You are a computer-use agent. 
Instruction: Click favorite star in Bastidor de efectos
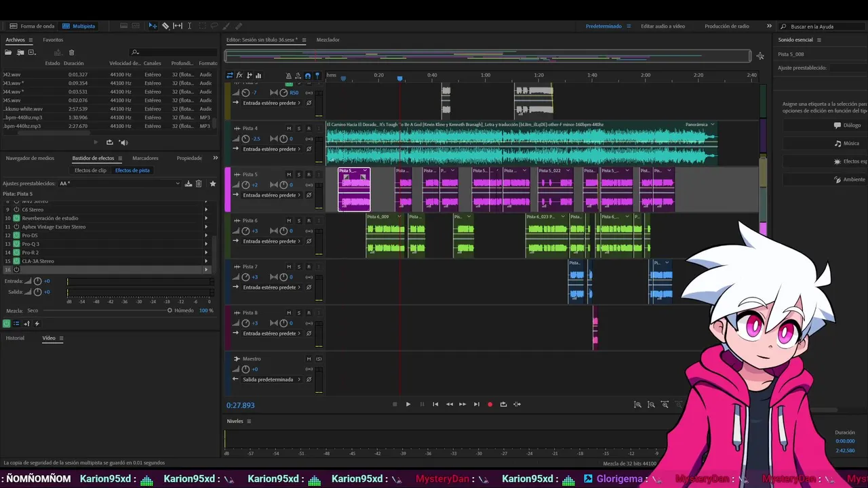[212, 184]
